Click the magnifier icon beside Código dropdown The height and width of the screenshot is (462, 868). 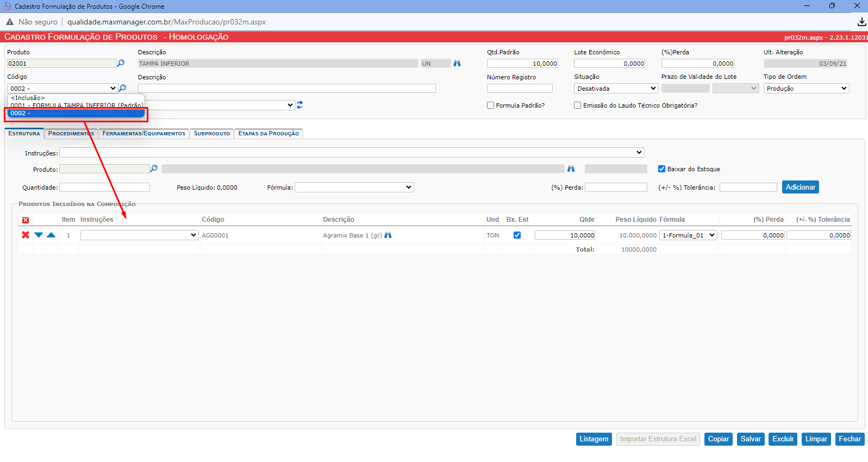123,88
